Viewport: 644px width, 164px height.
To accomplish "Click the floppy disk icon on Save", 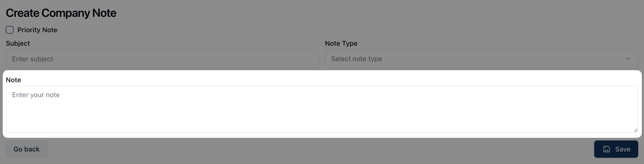I will click(606, 149).
